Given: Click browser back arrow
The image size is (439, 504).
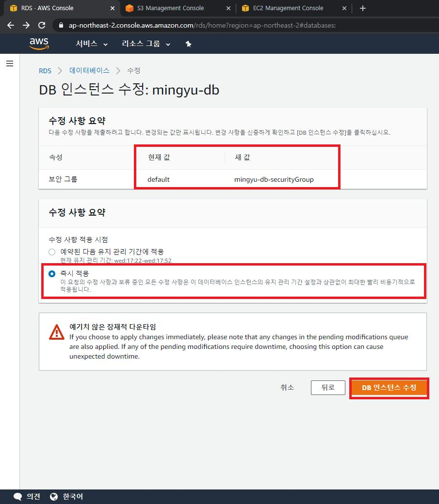Looking at the screenshot, I should coord(11,25).
